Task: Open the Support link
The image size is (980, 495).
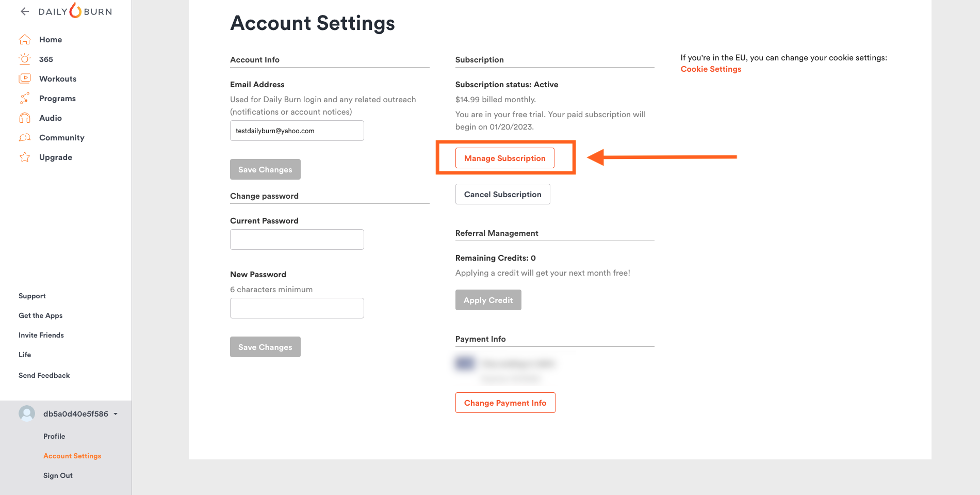Action: coord(32,296)
